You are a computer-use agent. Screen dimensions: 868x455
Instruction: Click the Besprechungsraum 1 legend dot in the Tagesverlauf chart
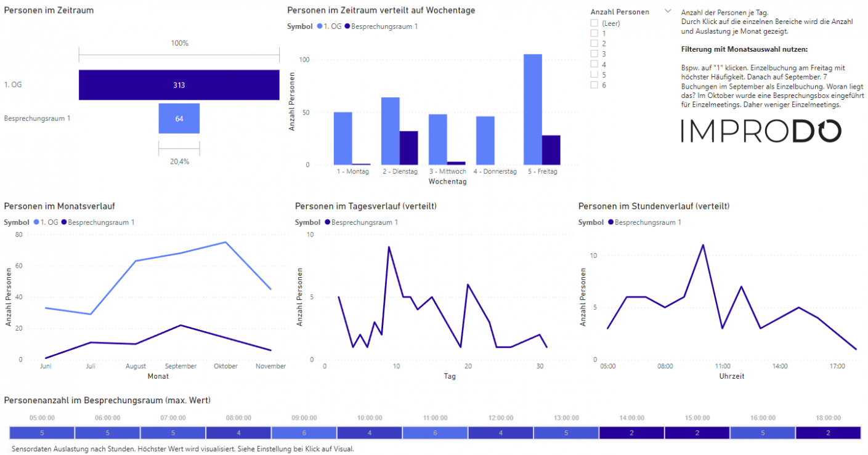tap(327, 222)
